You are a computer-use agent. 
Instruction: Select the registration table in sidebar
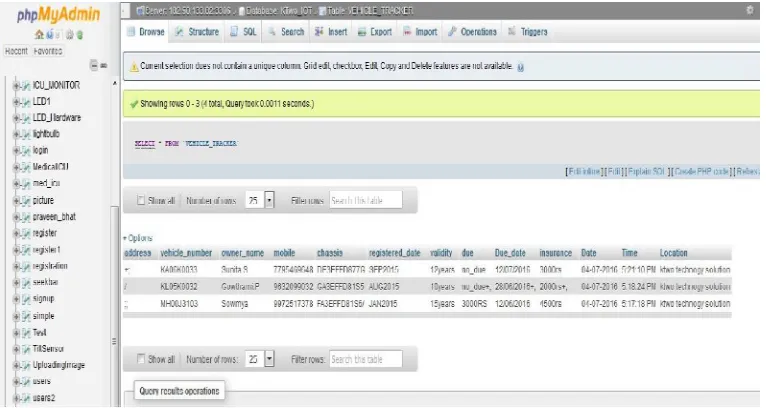pos(50,266)
